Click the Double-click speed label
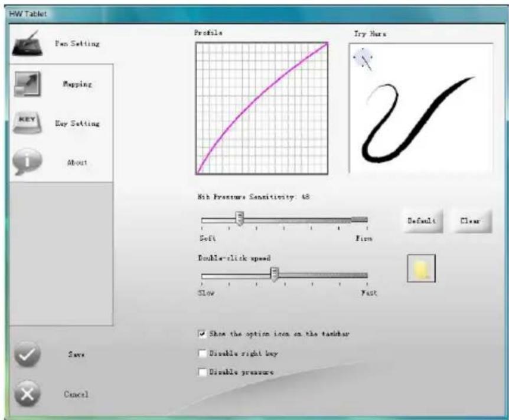Image resolution: width=509 pixels, height=420 pixels. point(234,258)
